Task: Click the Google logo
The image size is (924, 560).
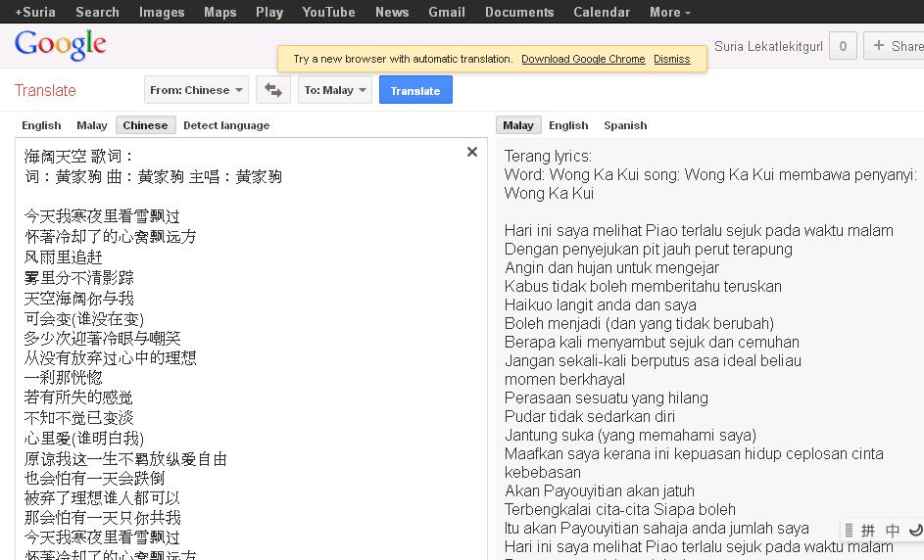Action: (61, 45)
